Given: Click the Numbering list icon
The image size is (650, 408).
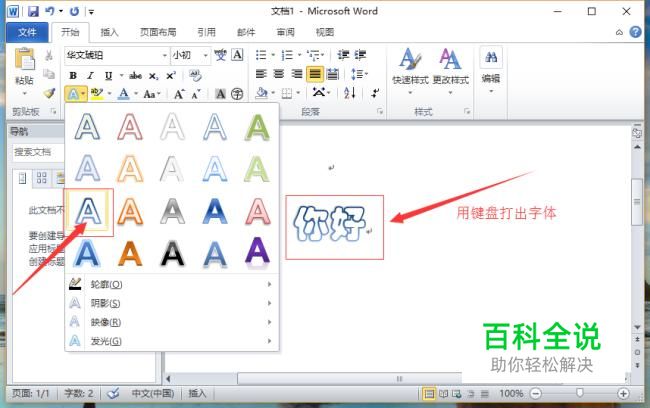Looking at the screenshot, I should point(287,55).
